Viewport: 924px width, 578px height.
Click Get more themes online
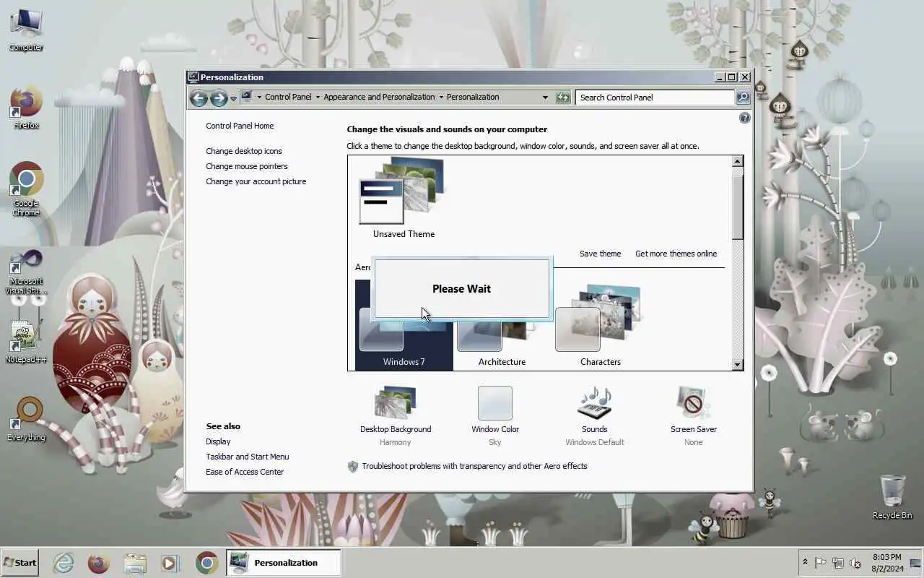tap(676, 254)
